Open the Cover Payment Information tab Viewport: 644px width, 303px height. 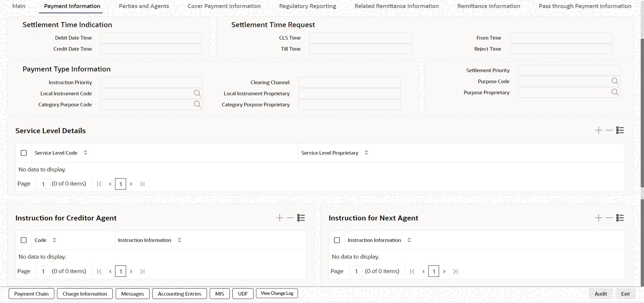[224, 6]
